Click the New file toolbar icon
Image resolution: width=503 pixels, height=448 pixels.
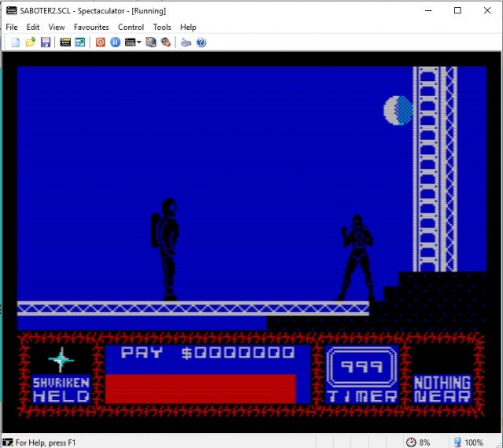[x=16, y=42]
